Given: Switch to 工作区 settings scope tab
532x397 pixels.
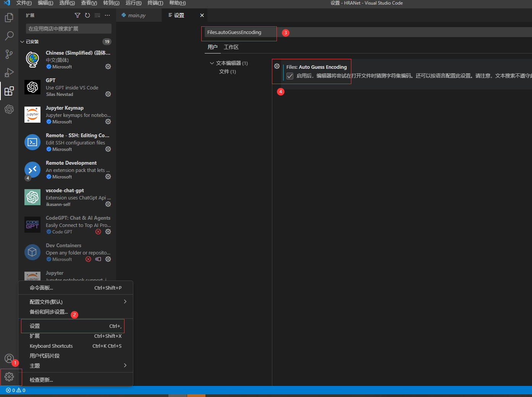Looking at the screenshot, I should [x=231, y=47].
